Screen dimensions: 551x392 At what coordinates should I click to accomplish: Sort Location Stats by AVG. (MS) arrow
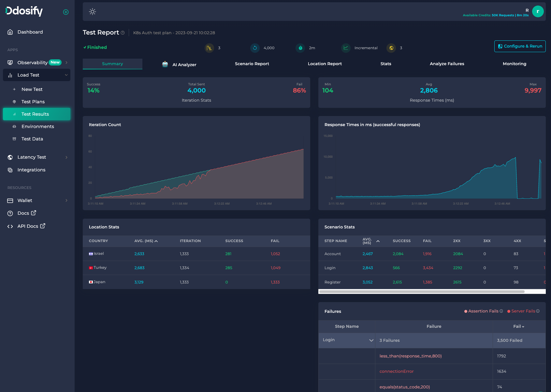[x=156, y=241]
